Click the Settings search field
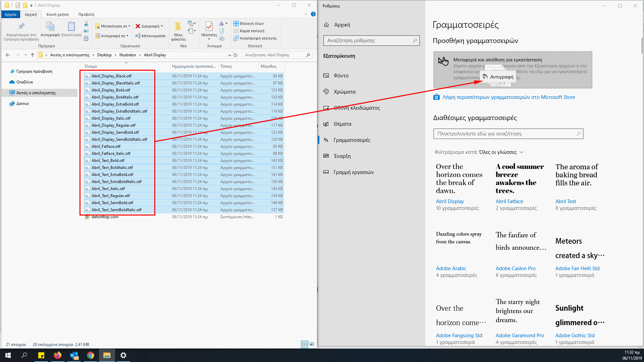644x362 pixels. (372, 41)
